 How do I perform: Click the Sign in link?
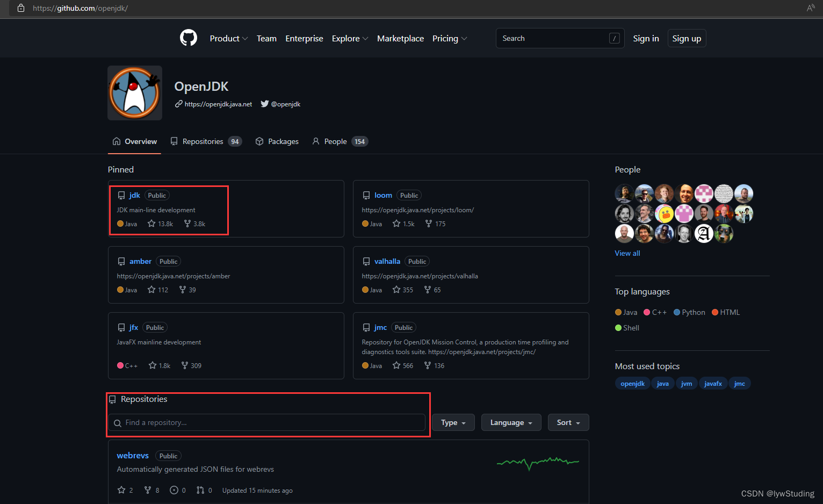coord(646,38)
